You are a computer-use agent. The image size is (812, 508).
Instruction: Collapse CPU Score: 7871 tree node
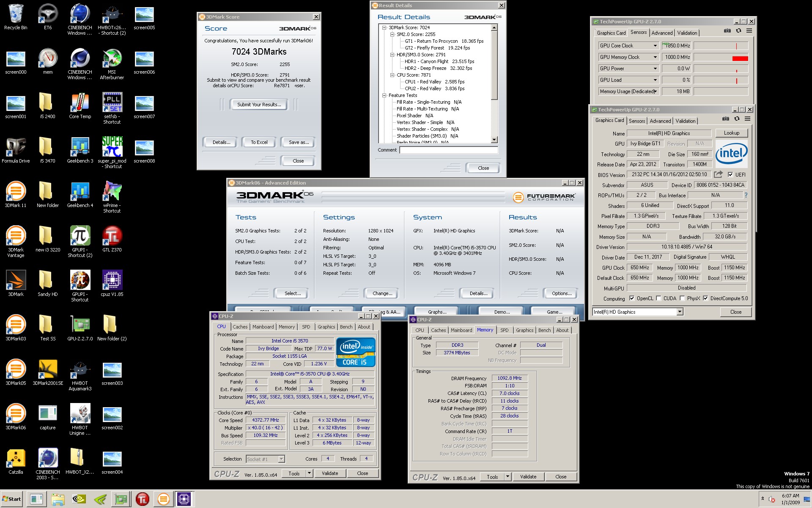(392, 75)
